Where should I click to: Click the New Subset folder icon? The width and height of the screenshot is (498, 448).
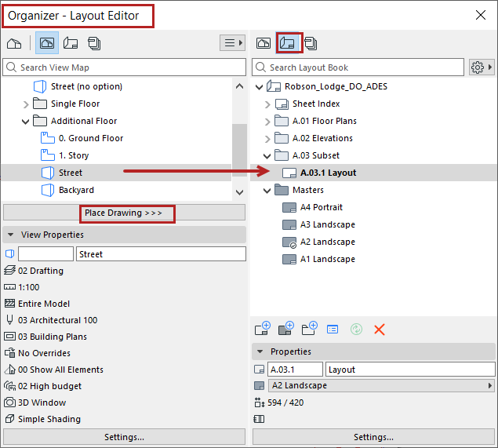click(309, 329)
